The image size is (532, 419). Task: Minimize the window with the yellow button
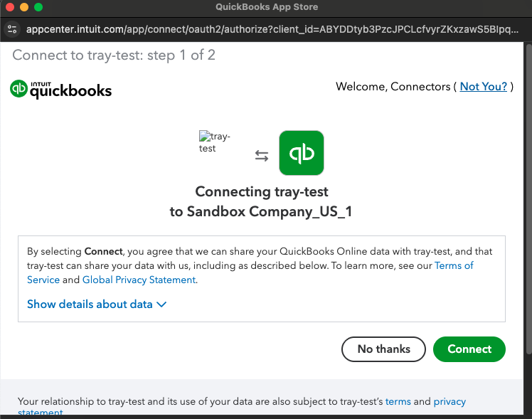(x=24, y=7)
